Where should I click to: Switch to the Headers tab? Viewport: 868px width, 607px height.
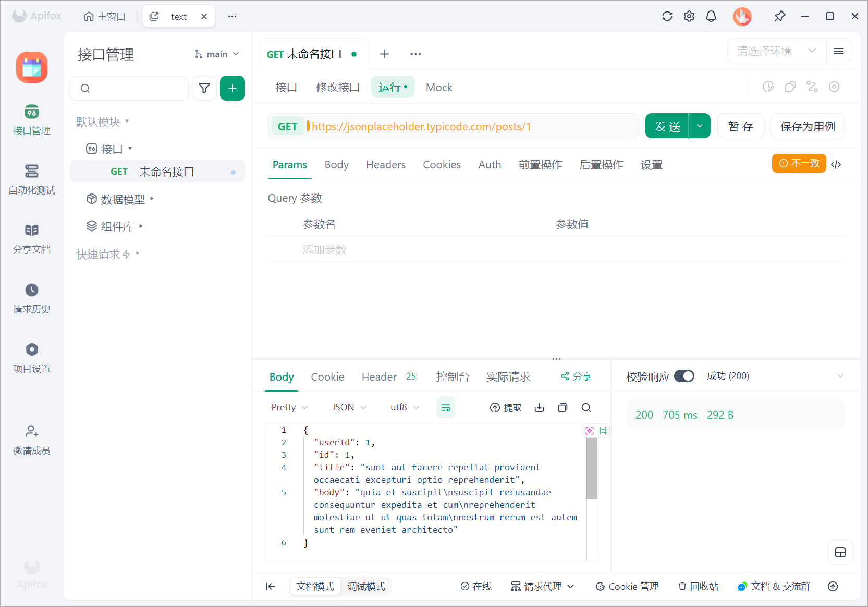(x=386, y=164)
